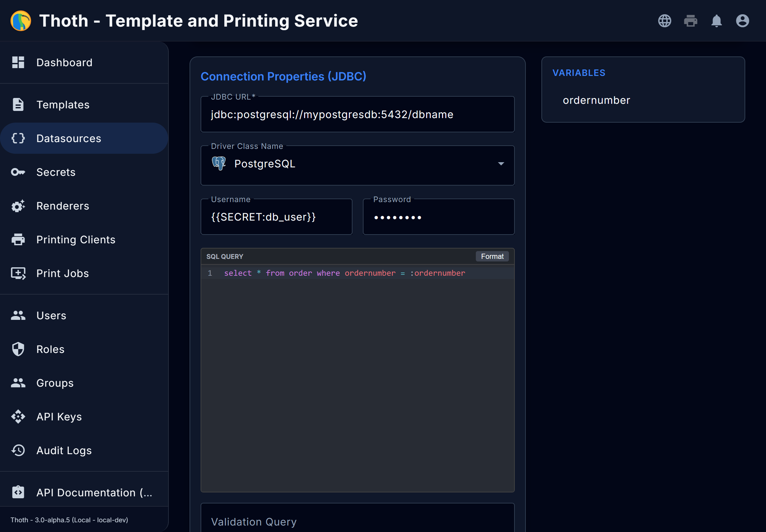This screenshot has width=766, height=532.
Task: Click the Users people icon
Action: tap(18, 315)
